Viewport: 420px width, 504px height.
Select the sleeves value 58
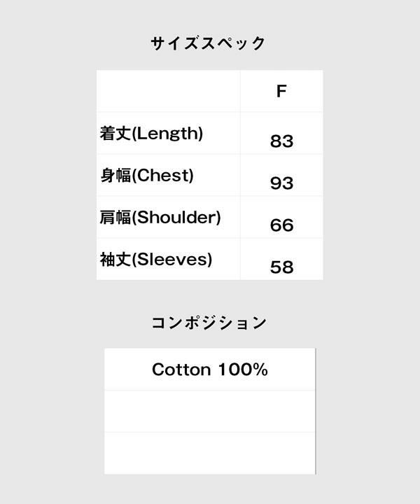click(281, 267)
